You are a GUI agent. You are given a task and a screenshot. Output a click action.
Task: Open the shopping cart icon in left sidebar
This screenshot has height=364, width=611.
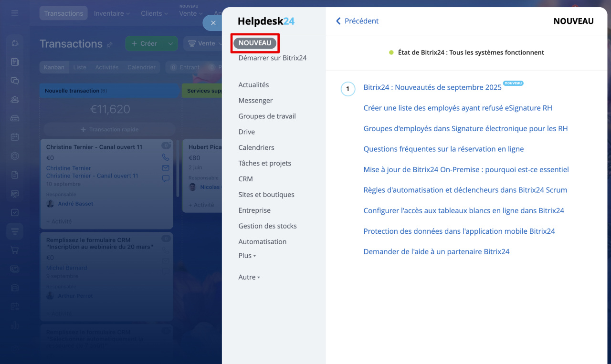15,250
